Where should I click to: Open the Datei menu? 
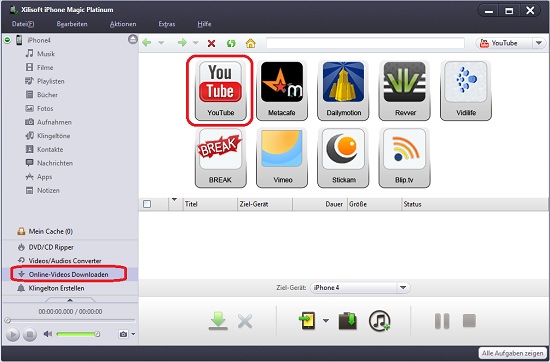click(23, 24)
